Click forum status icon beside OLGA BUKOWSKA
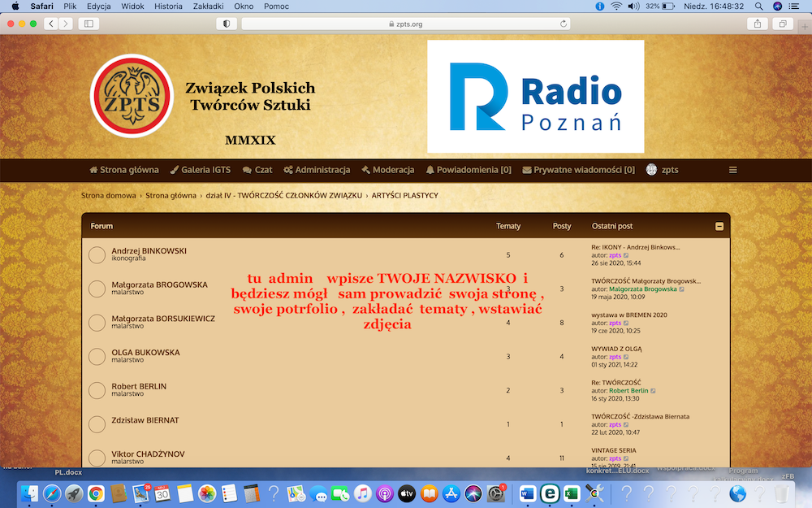This screenshot has height=508, width=812. 97,357
